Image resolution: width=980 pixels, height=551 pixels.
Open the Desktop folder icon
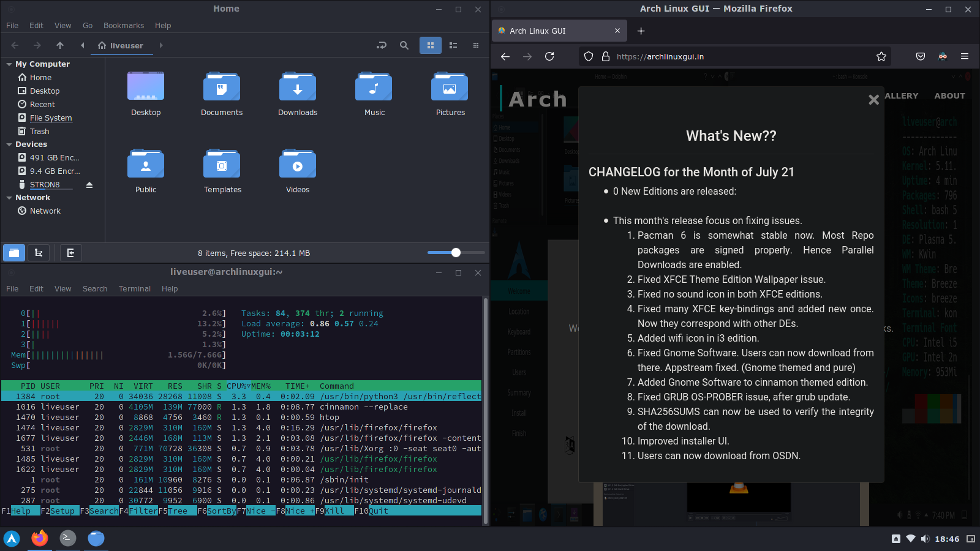pos(146,94)
